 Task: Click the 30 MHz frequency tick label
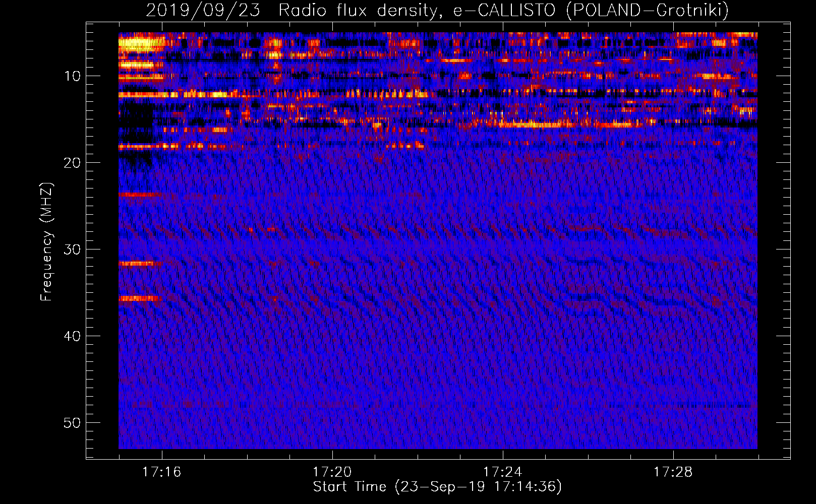pyautogui.click(x=72, y=249)
